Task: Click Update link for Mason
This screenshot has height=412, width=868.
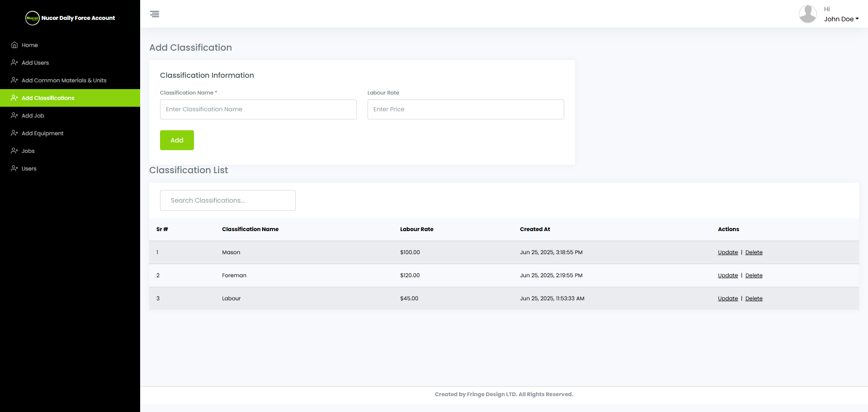Action: (727, 252)
